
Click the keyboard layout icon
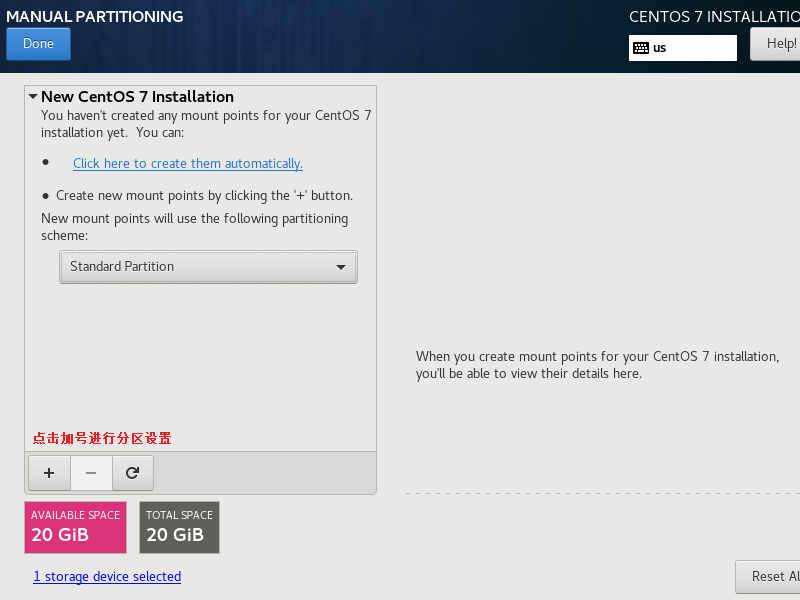click(641, 48)
